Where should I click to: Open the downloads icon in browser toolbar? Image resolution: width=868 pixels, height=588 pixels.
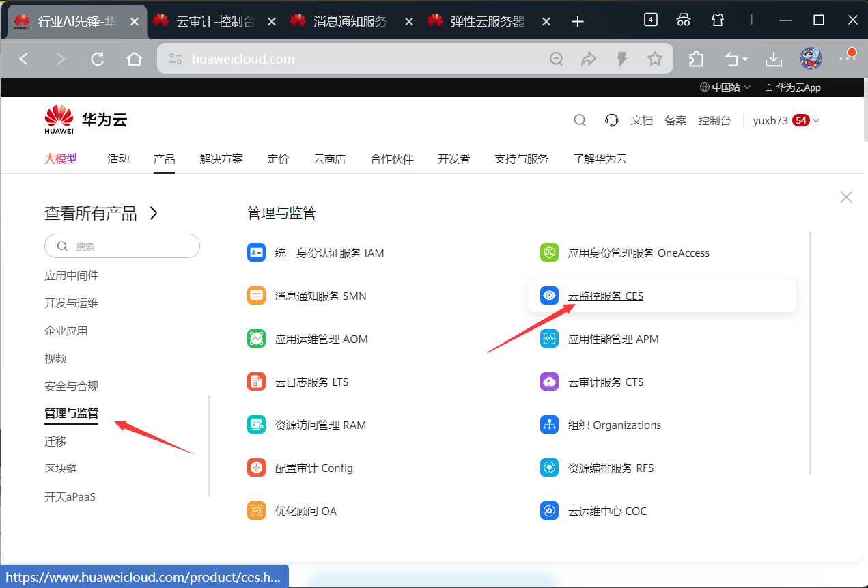[x=773, y=59]
